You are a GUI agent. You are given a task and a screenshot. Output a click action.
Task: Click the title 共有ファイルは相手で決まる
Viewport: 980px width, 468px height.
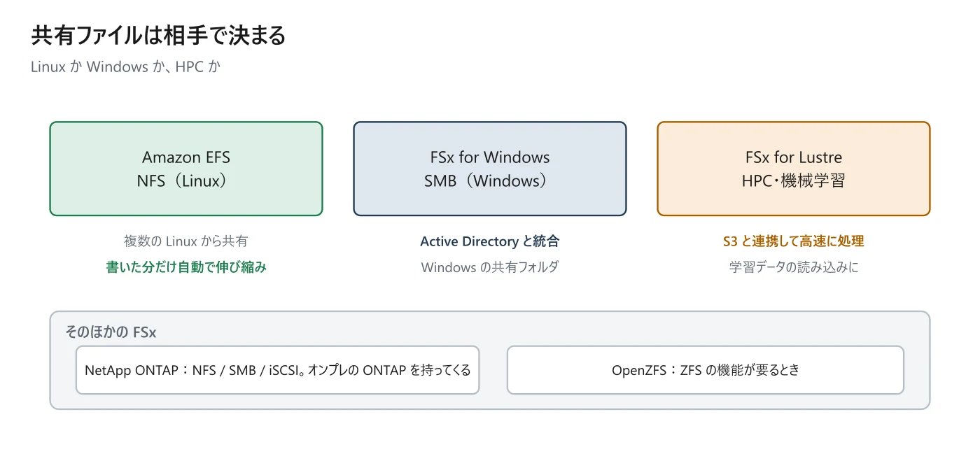[x=158, y=36]
